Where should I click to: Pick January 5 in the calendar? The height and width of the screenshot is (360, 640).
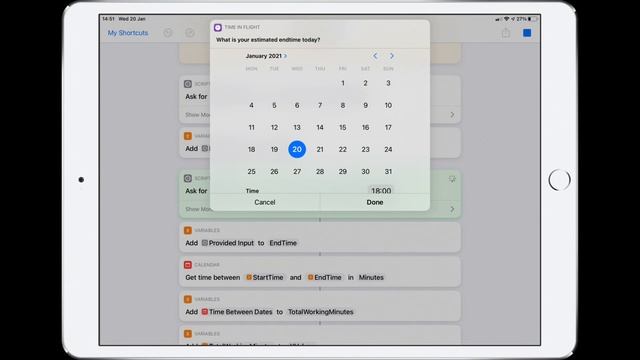(274, 105)
